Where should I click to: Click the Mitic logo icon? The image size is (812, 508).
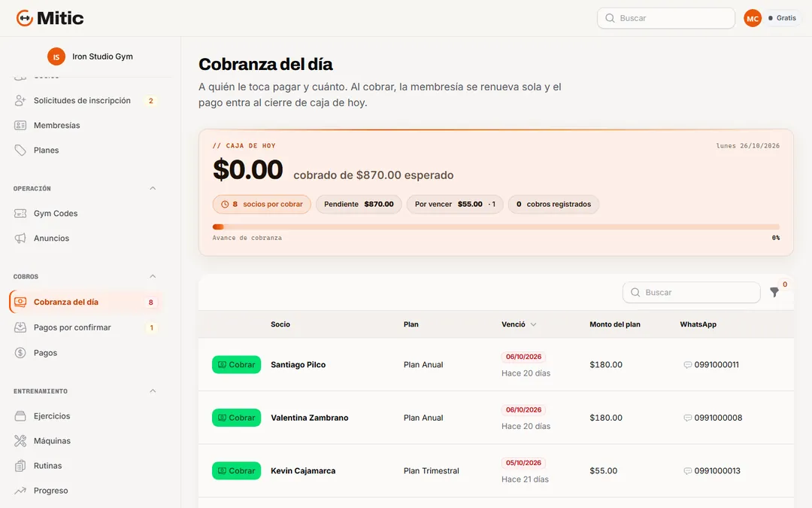24,18
